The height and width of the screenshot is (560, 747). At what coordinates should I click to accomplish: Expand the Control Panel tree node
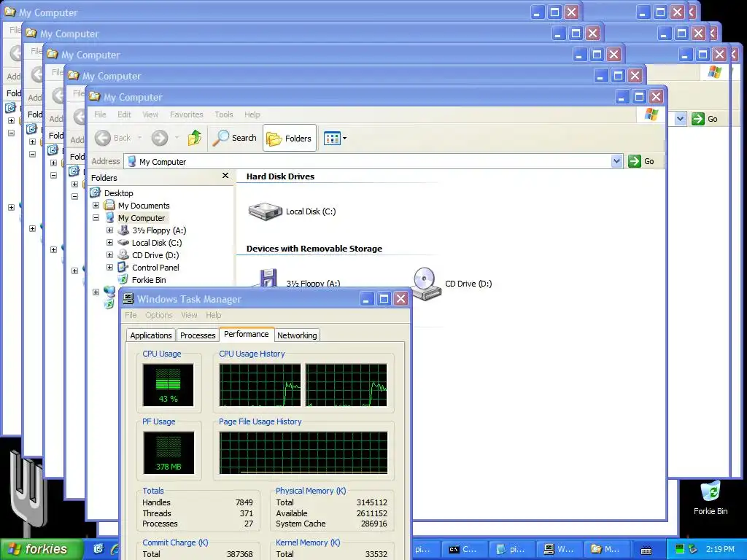109,267
